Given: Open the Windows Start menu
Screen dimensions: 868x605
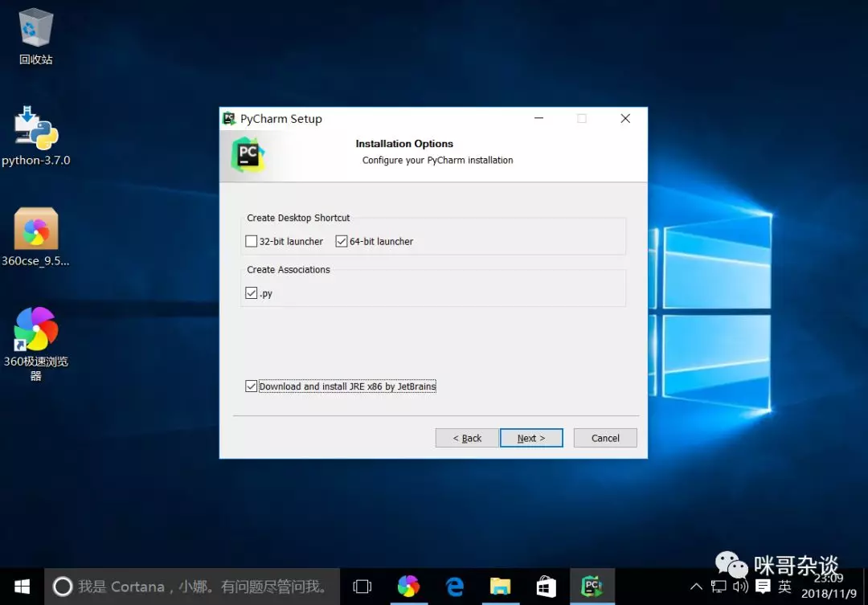Looking at the screenshot, I should pyautogui.click(x=23, y=587).
